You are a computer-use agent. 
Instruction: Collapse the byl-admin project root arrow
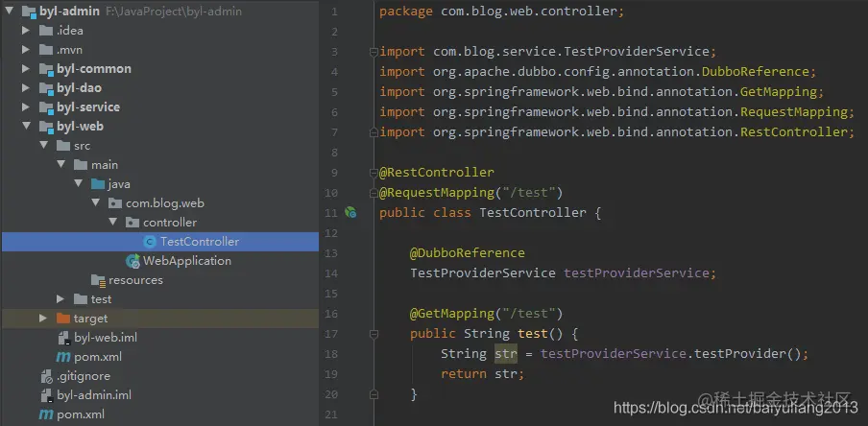pyautogui.click(x=9, y=12)
